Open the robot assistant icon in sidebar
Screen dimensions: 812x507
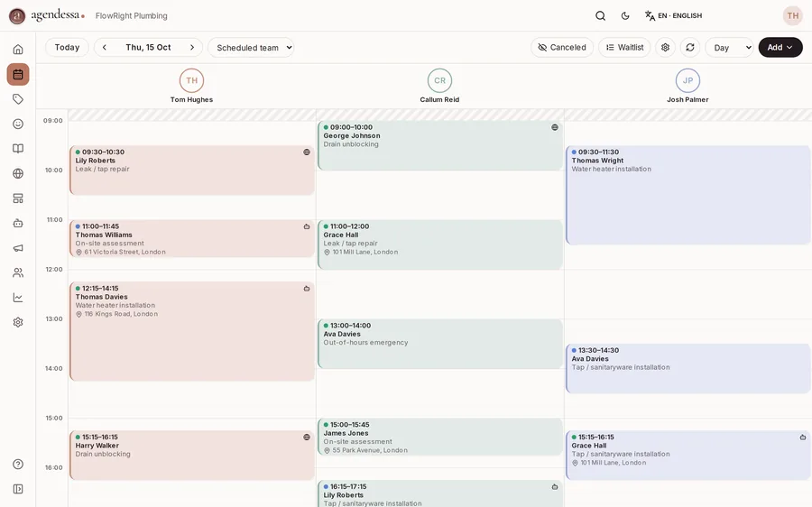tap(18, 223)
